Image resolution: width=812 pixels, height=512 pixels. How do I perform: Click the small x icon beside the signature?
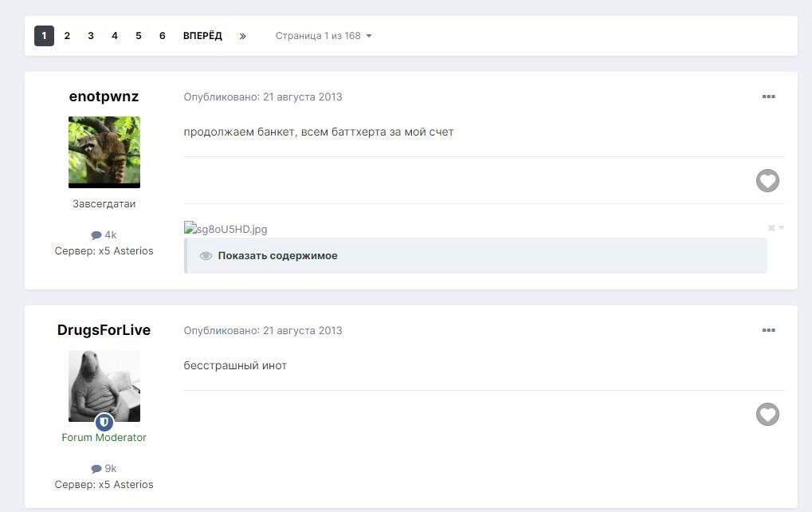(x=772, y=228)
